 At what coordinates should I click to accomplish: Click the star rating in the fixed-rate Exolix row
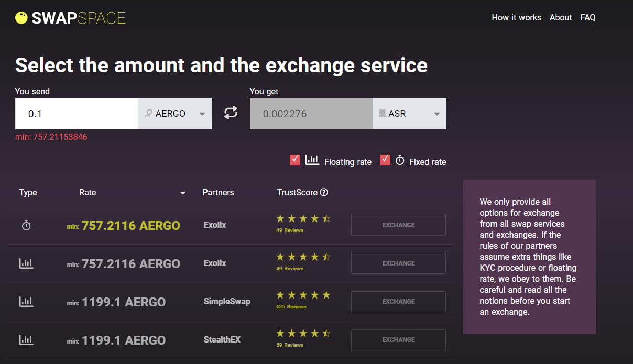[303, 219]
